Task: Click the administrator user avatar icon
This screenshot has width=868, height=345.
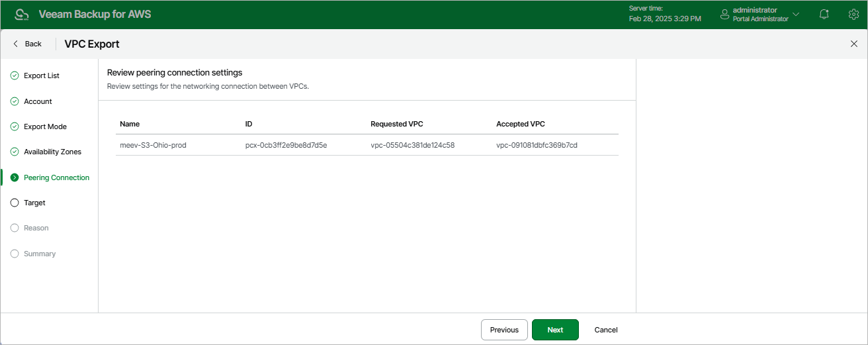Action: (724, 15)
